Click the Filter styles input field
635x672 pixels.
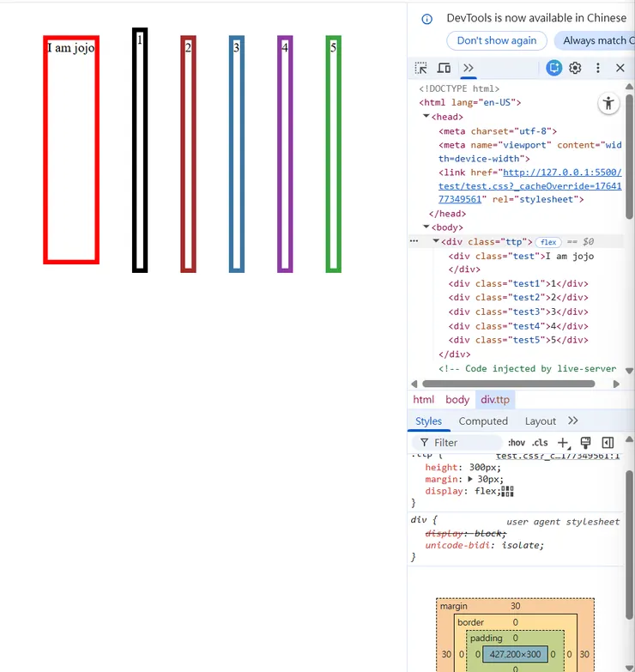[457, 443]
